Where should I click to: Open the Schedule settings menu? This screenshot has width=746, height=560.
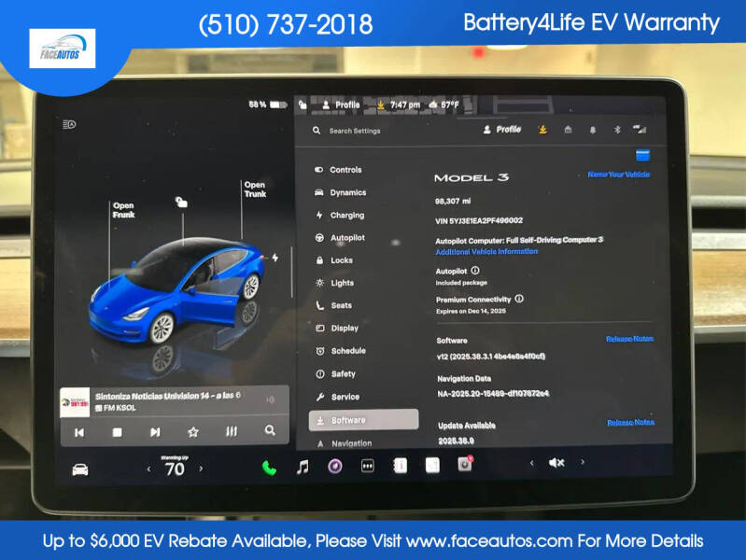tap(341, 351)
